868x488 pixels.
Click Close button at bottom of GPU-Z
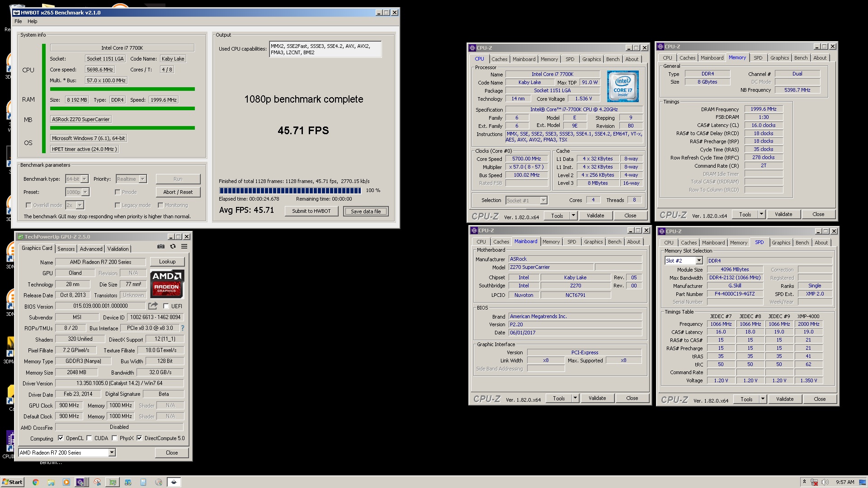click(172, 452)
